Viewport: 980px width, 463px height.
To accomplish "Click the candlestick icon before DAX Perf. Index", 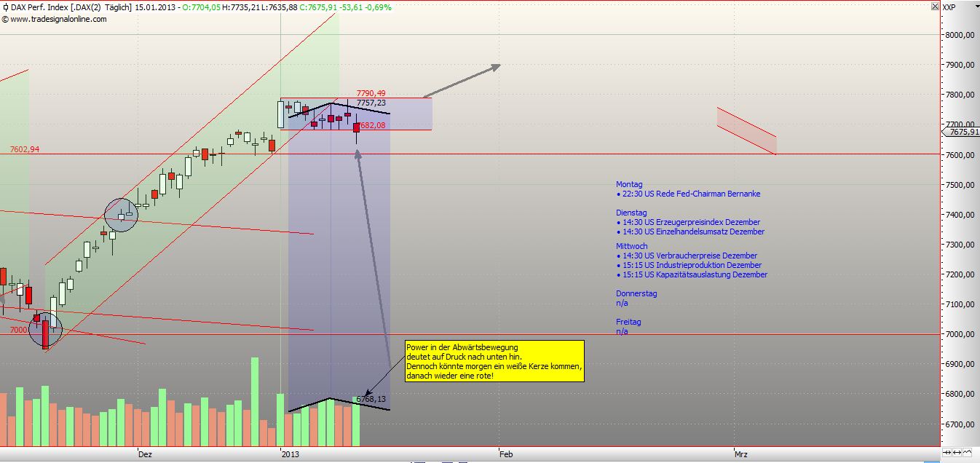I will click(5, 7).
